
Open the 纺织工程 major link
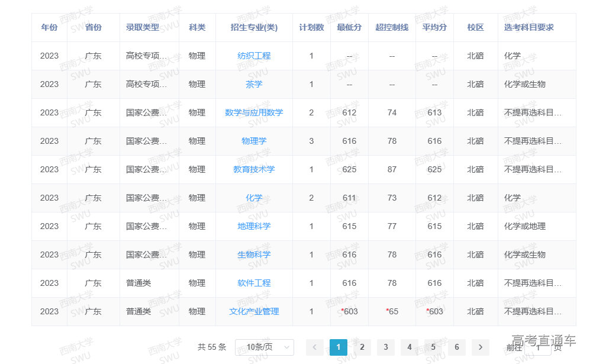tap(254, 56)
